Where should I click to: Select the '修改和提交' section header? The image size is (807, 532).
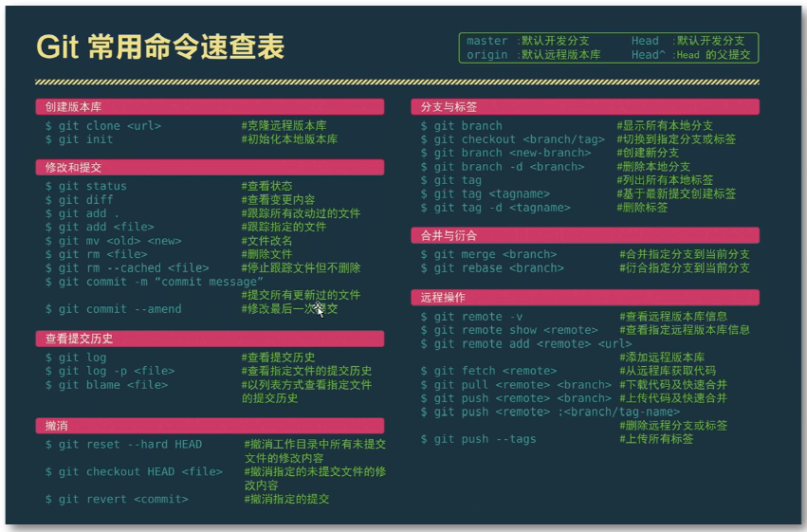coord(210,167)
